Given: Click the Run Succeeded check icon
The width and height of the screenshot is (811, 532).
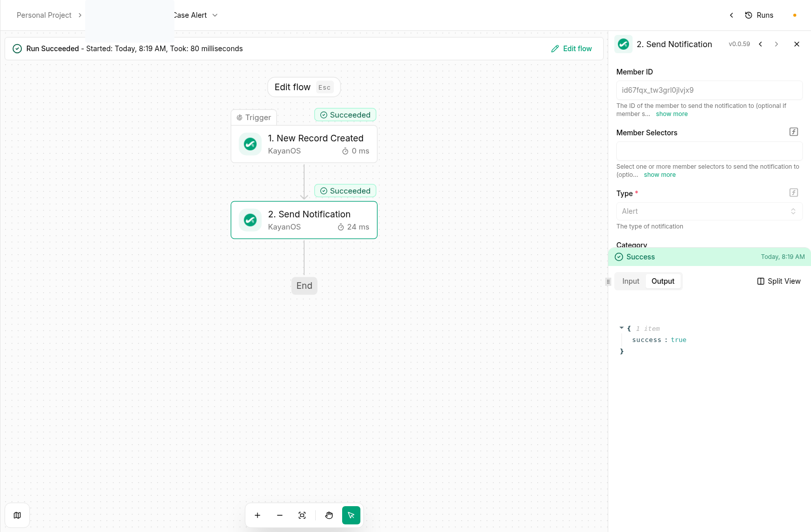Looking at the screenshot, I should tap(17, 49).
